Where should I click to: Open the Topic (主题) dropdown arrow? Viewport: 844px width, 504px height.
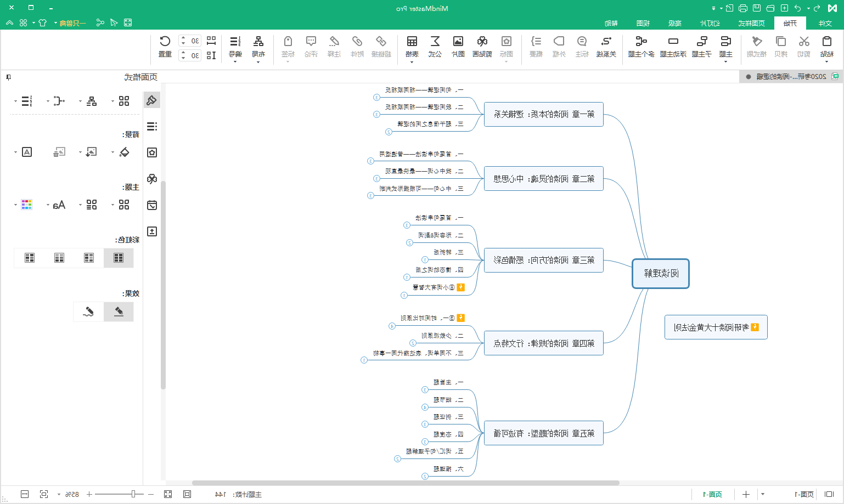[x=725, y=62]
